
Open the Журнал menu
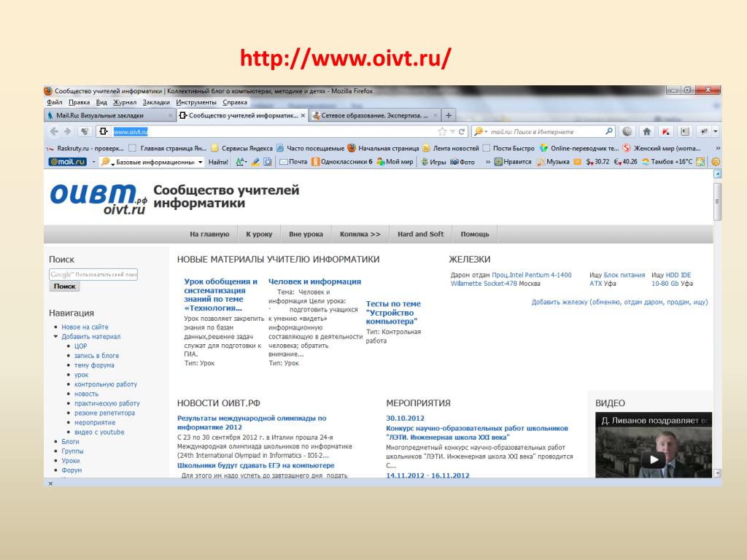(124, 102)
